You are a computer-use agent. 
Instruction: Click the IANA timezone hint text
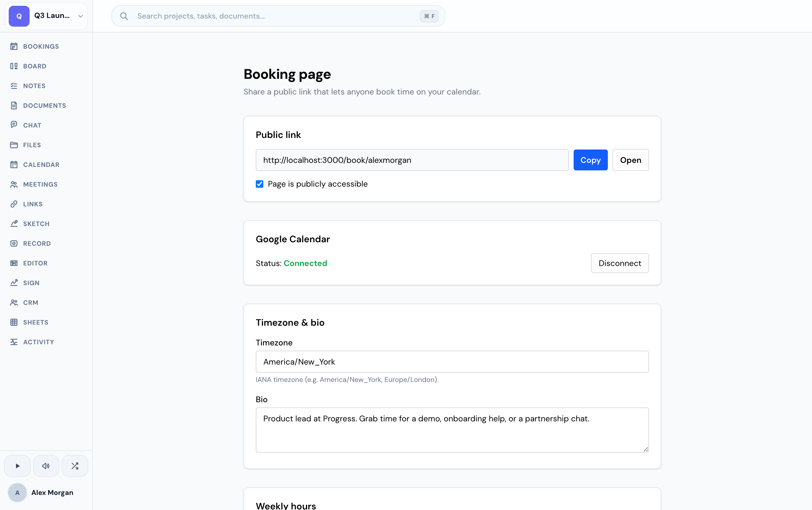pyautogui.click(x=347, y=380)
